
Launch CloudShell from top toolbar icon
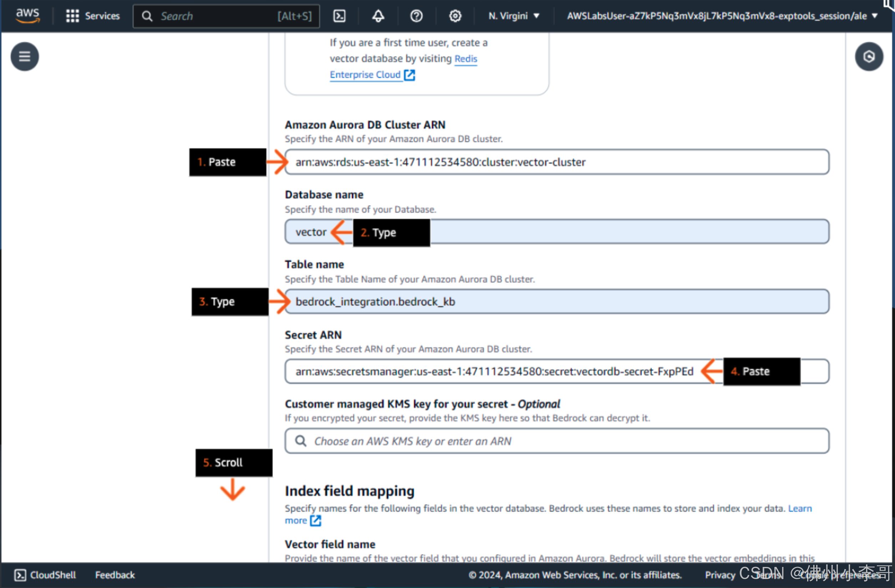[x=340, y=16]
